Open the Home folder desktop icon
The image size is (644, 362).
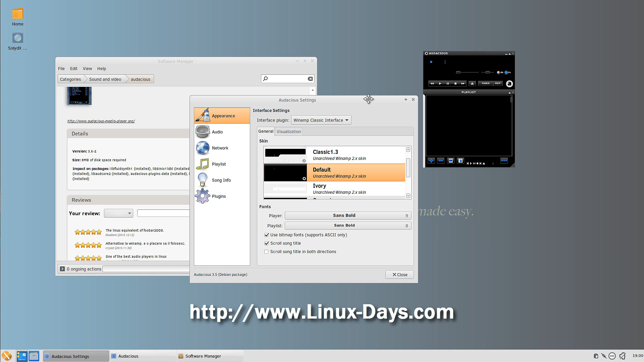(18, 17)
